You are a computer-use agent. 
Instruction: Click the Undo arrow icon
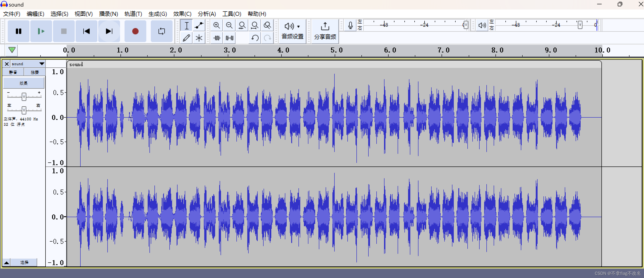pos(255,38)
